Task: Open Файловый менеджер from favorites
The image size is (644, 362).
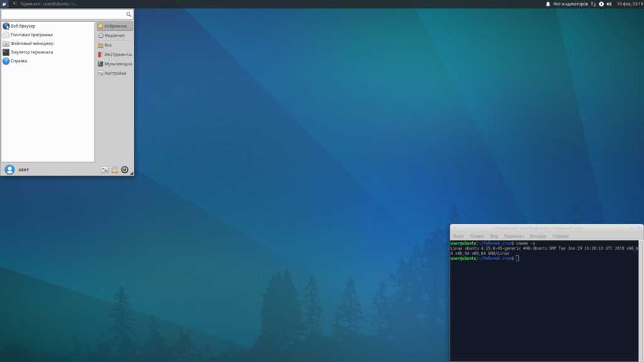Action: (x=48, y=43)
